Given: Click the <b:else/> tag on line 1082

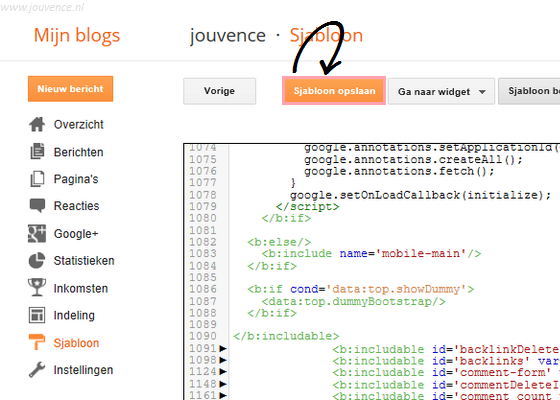Looking at the screenshot, I should tap(279, 242).
